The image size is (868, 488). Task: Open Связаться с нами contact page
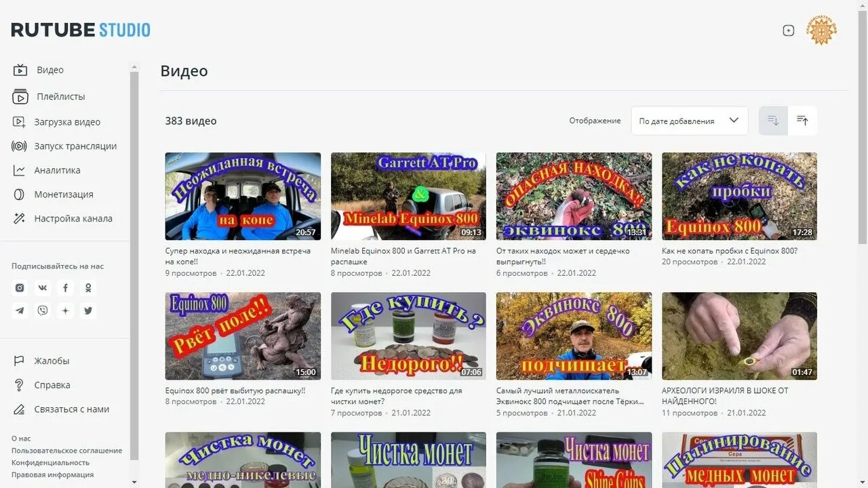pos(61,409)
